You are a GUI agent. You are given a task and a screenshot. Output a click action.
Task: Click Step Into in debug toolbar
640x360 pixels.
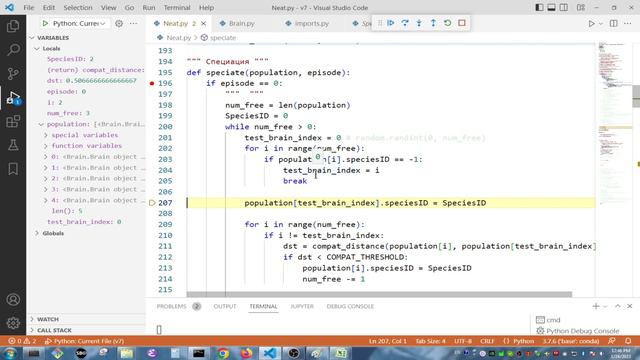click(419, 23)
